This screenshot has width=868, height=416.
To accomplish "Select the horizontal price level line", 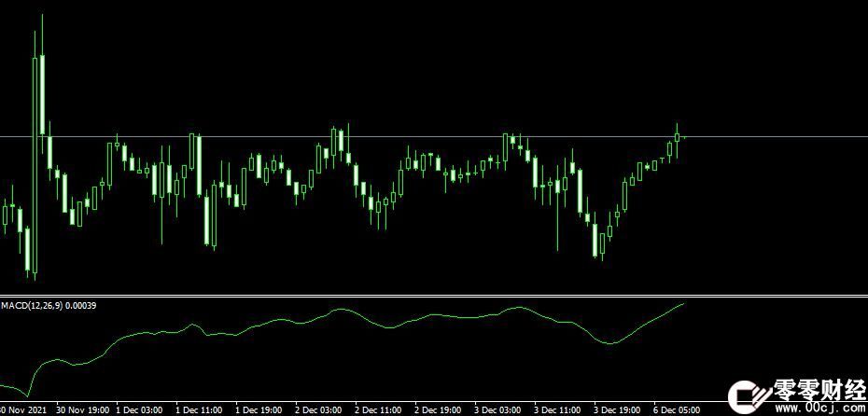I will click(x=434, y=136).
